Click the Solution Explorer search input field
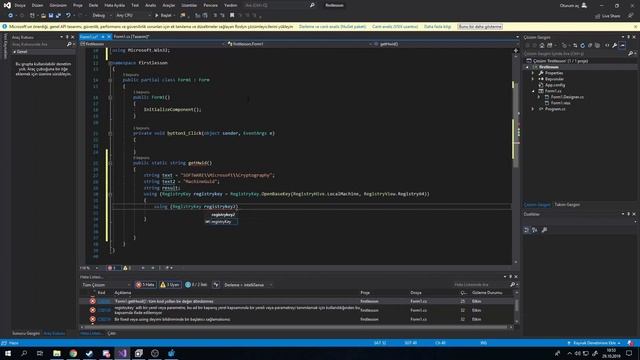The image size is (640, 360). pyautogui.click(x=576, y=53)
